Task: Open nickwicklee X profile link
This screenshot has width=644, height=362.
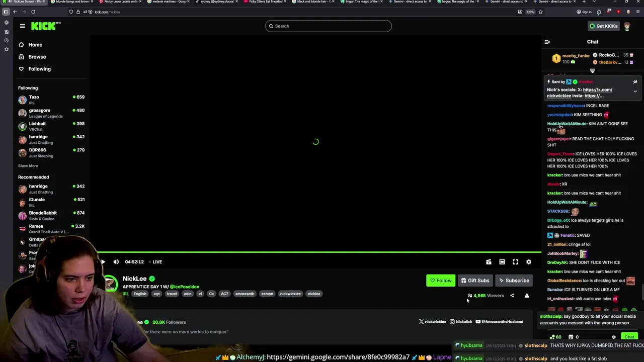Action: pyautogui.click(x=433, y=322)
